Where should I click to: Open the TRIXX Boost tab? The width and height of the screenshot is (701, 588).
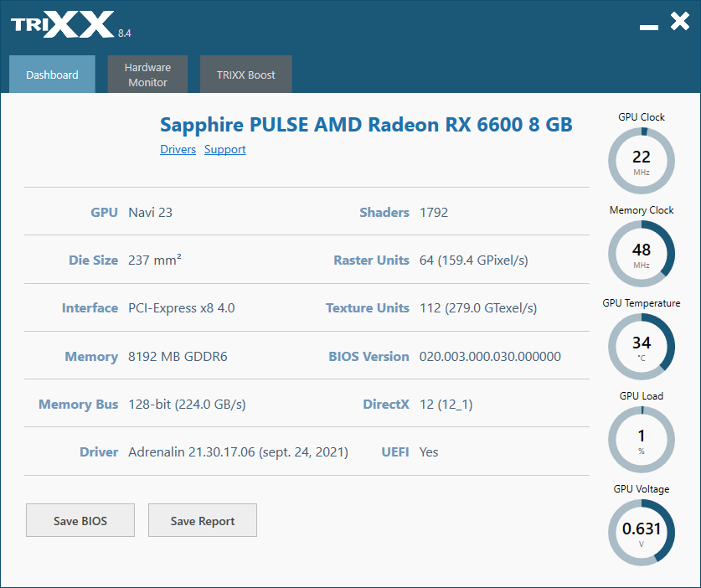[x=246, y=75]
